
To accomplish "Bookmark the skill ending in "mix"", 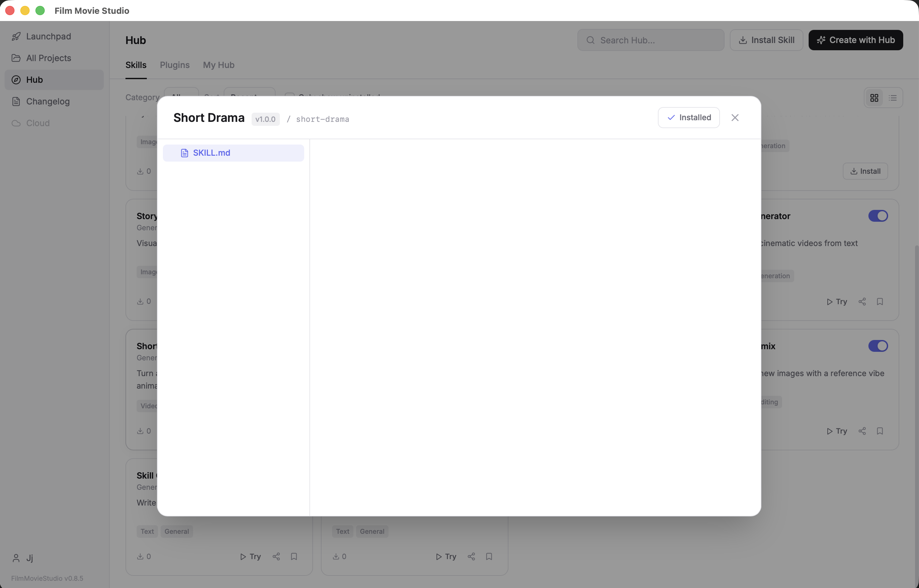I will 880,431.
